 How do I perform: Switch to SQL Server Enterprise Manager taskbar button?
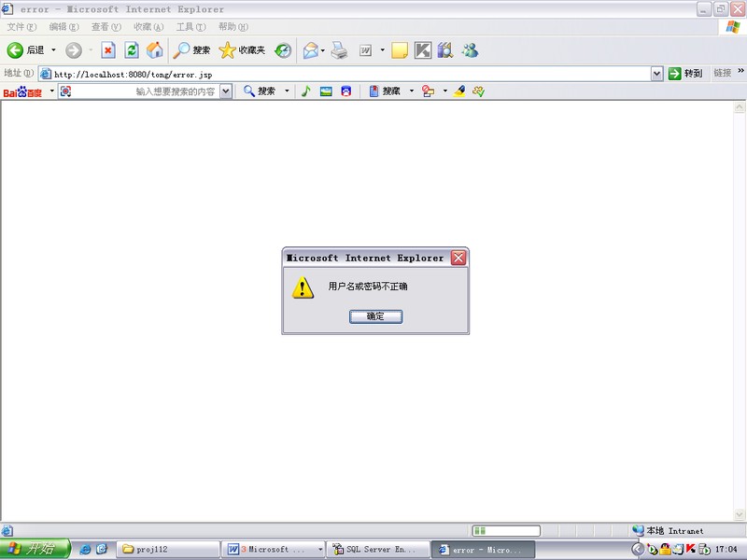pos(379,549)
